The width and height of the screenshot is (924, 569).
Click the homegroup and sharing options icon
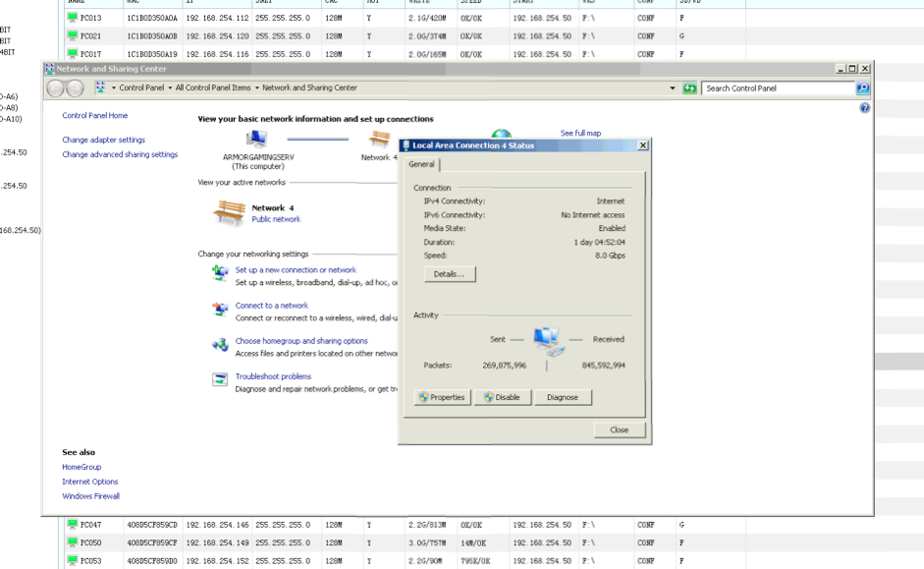[x=220, y=345]
